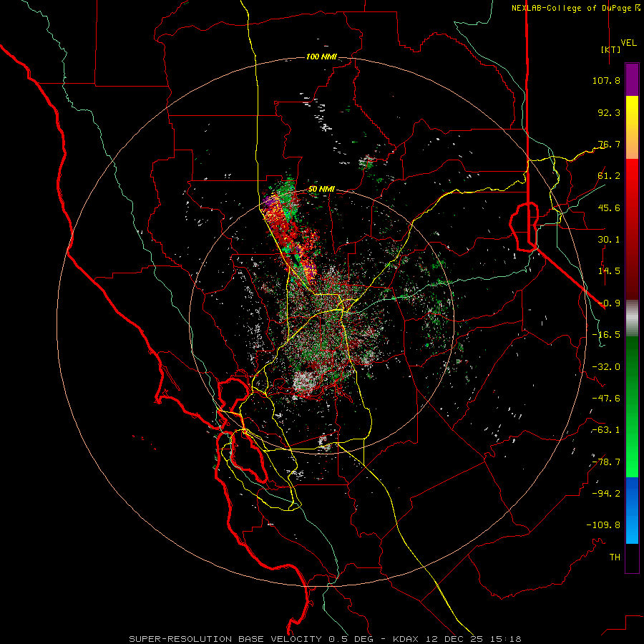The width and height of the screenshot is (644, 644).
Task: Click the -0.9 velocity legend value
Action: click(x=609, y=303)
